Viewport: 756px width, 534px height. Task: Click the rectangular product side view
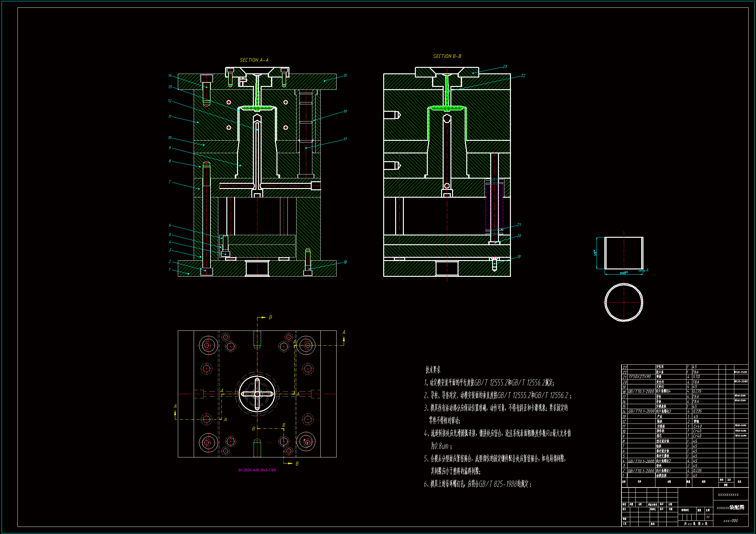tap(623, 253)
